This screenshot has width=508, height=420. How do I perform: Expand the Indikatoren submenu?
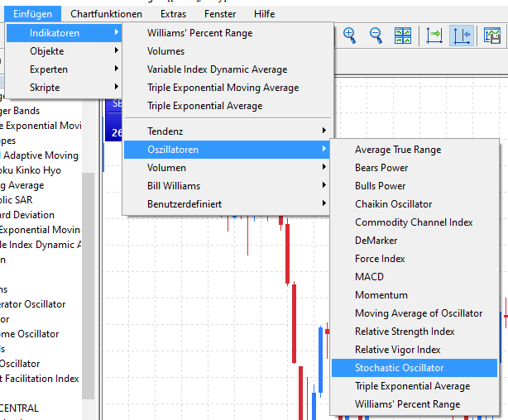click(65, 33)
